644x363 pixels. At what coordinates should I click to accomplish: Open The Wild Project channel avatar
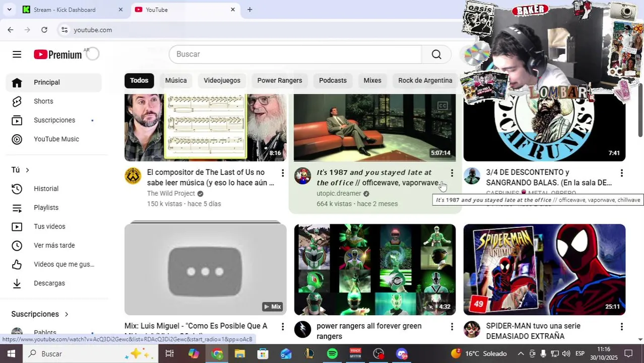click(x=133, y=176)
